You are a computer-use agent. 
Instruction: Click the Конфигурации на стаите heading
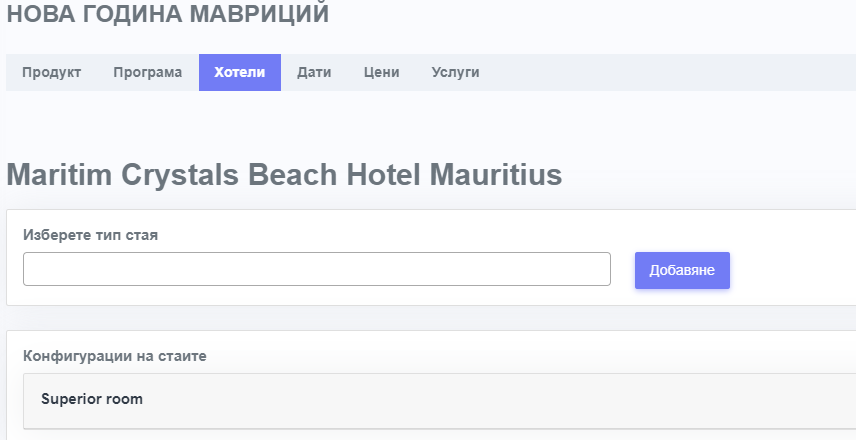pyautogui.click(x=115, y=356)
